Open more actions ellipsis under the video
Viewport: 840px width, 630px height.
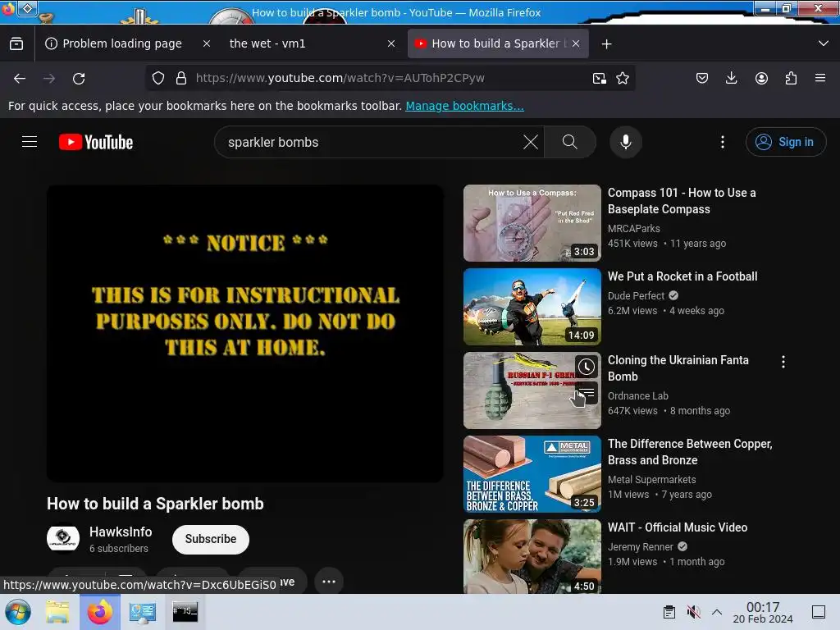pos(329,582)
